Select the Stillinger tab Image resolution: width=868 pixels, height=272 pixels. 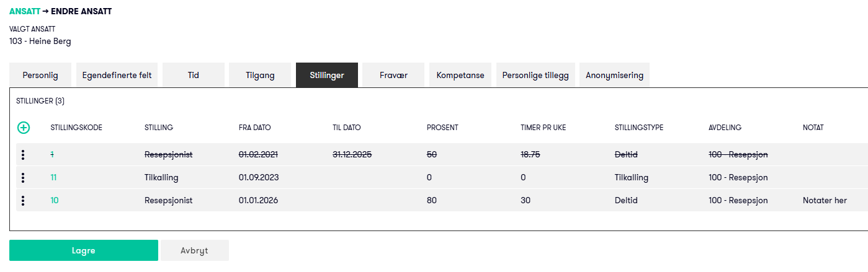tap(327, 75)
